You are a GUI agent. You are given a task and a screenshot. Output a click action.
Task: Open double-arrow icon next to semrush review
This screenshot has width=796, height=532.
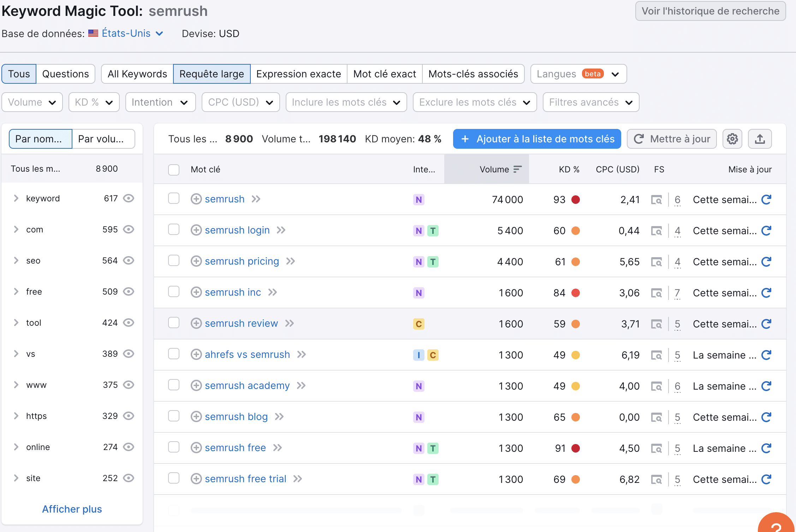click(290, 323)
